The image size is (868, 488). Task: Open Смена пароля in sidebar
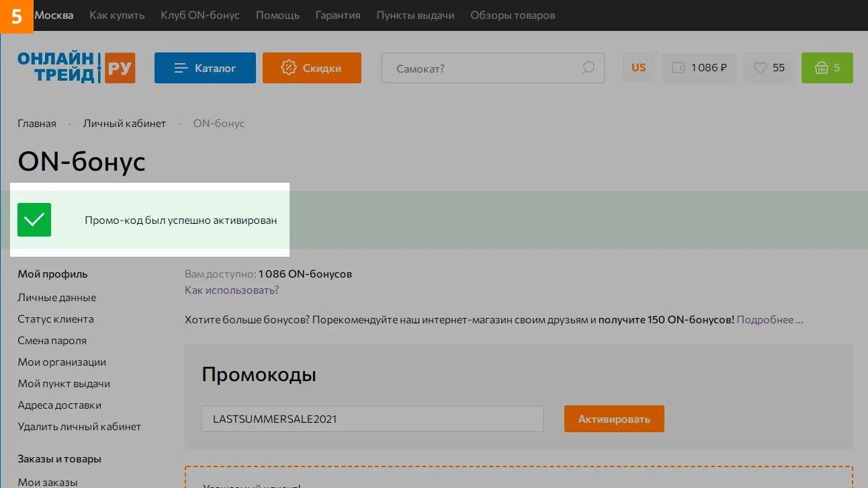[x=52, y=340]
